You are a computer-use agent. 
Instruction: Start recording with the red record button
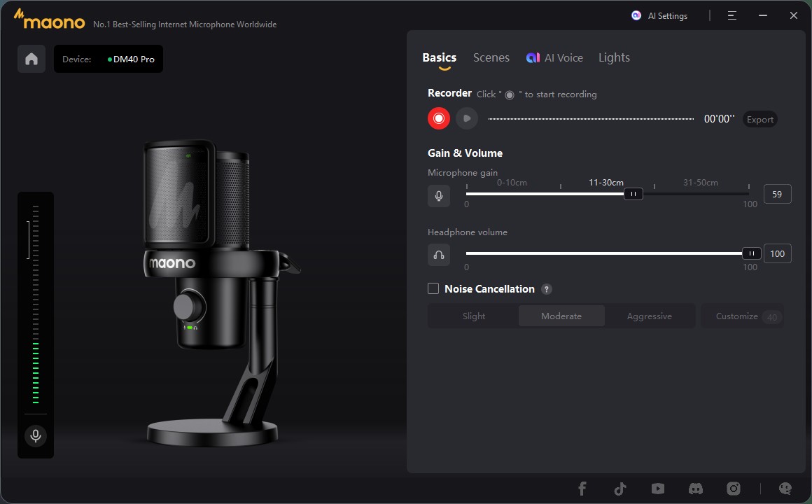pyautogui.click(x=439, y=118)
